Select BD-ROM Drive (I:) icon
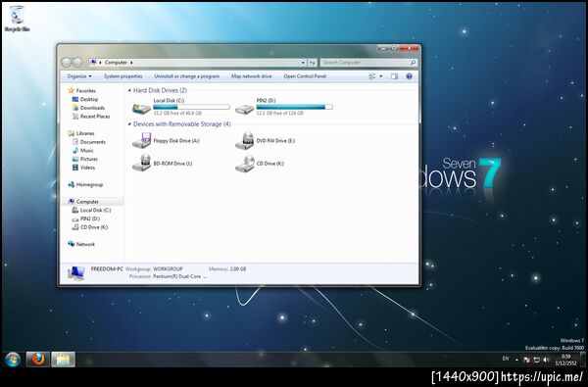This screenshot has height=387, width=588. click(x=142, y=163)
